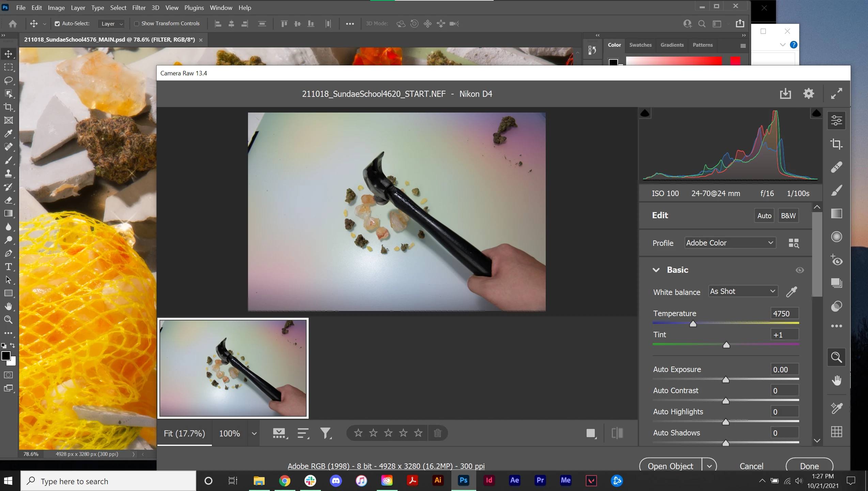Click the Temperature slider handle

point(693,324)
